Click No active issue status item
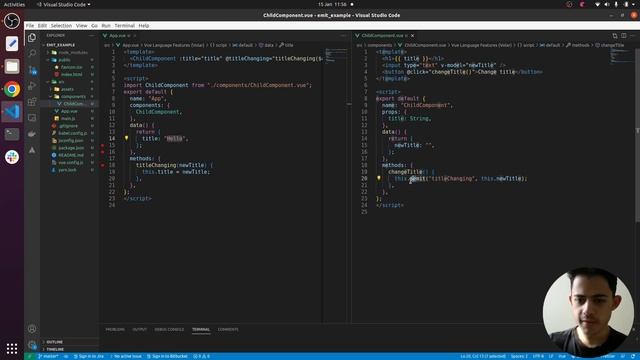The image size is (640, 360). click(126, 356)
